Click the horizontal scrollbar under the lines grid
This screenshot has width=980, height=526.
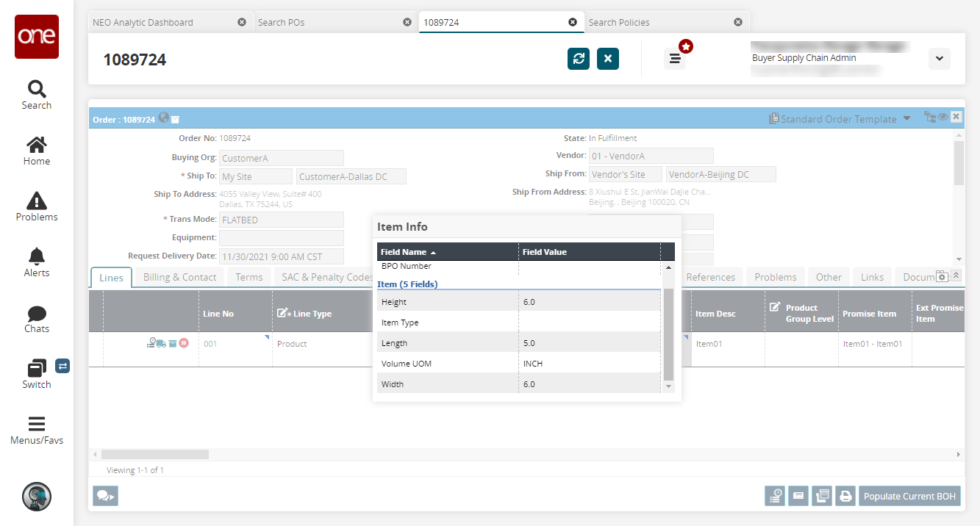[154, 455]
